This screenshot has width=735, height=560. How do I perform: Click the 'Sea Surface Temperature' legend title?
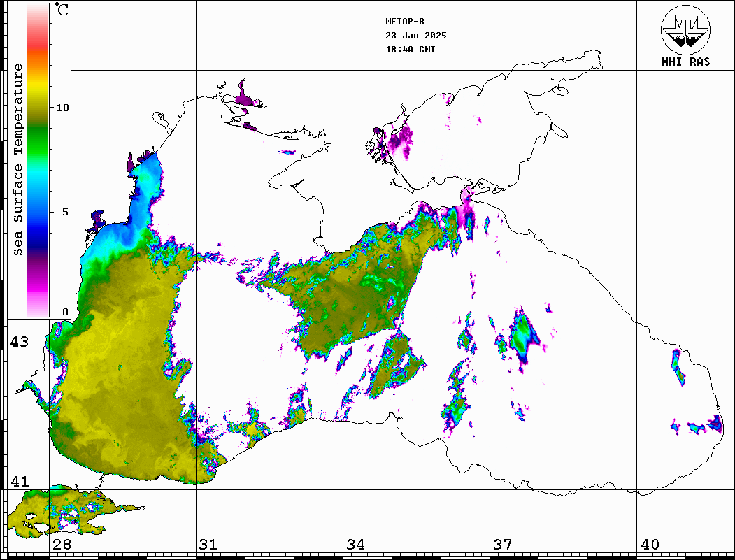pos(17,160)
